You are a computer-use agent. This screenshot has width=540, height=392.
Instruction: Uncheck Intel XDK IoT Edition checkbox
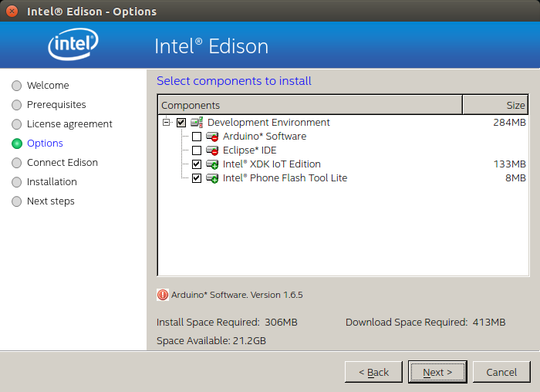click(197, 164)
